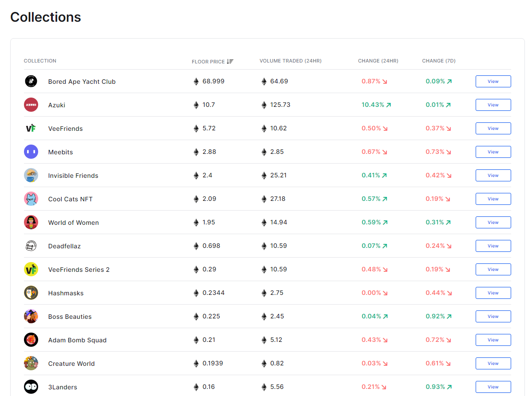Click View for Hashmasks

(x=493, y=293)
